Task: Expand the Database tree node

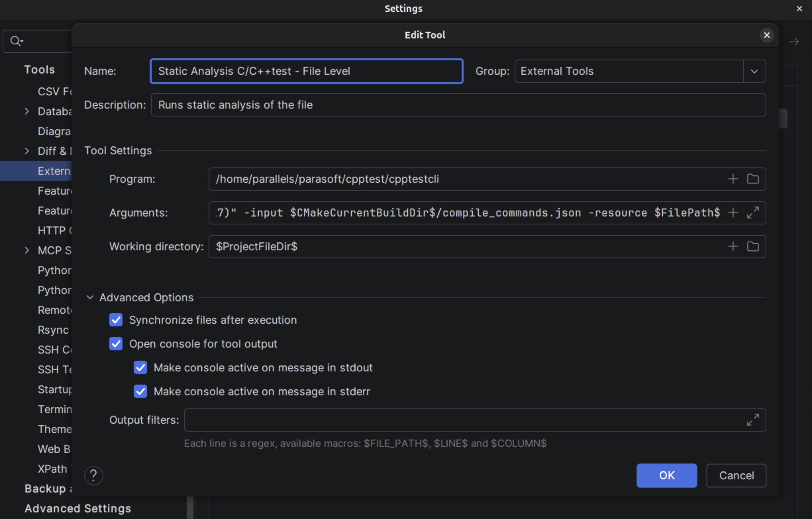Action: (x=27, y=111)
